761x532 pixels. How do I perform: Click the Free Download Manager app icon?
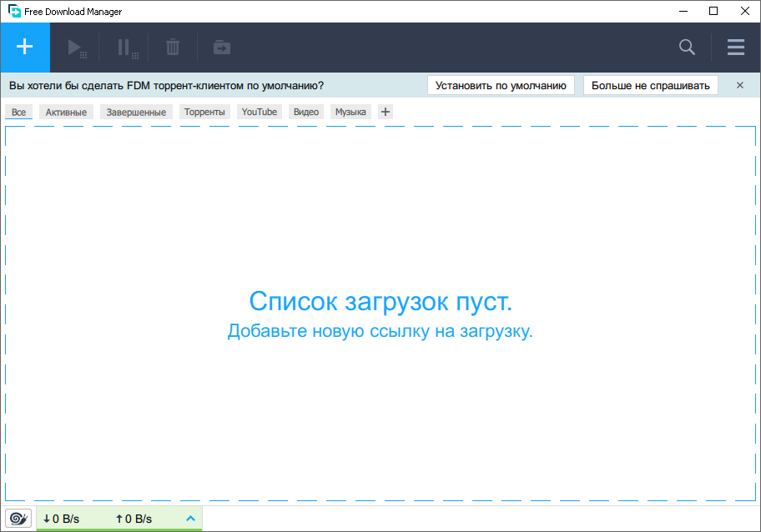click(14, 11)
